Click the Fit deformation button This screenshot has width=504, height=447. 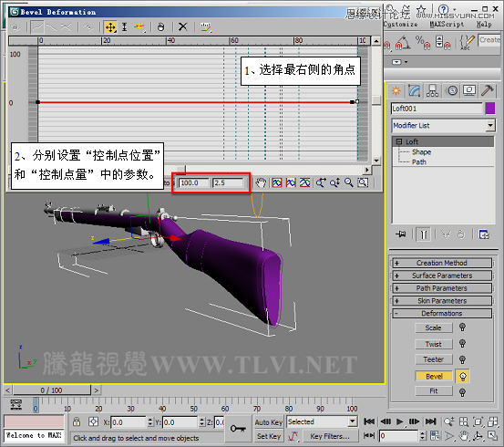pos(434,391)
